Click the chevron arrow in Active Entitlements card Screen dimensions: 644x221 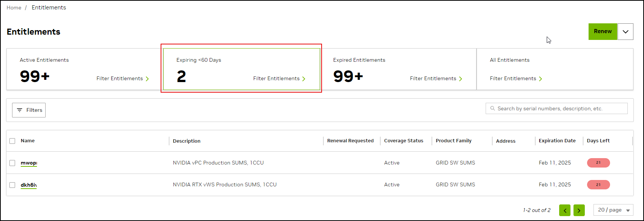point(147,79)
